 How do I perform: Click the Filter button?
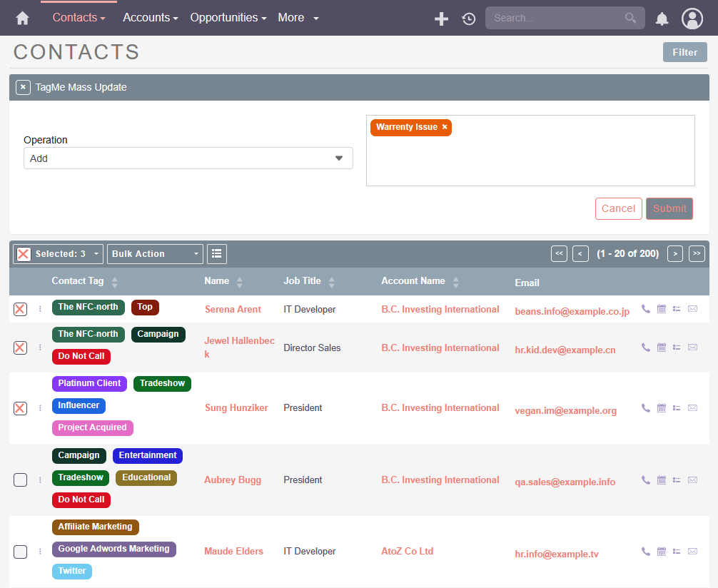click(x=684, y=52)
